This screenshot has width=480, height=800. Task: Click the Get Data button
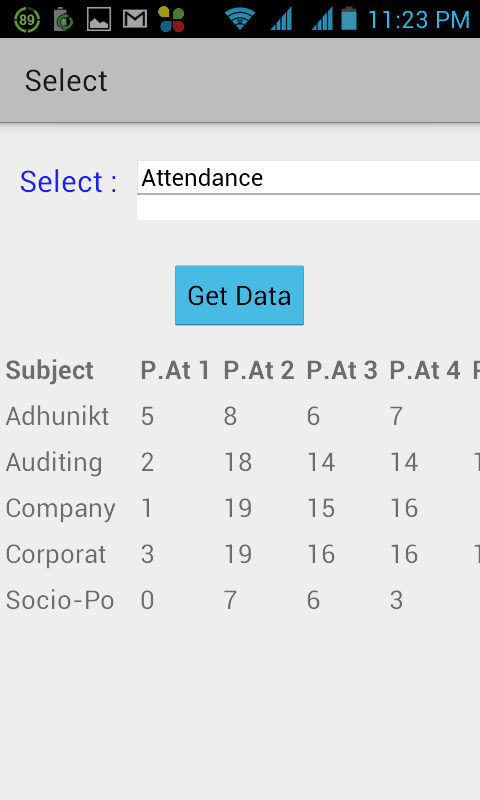click(x=239, y=295)
